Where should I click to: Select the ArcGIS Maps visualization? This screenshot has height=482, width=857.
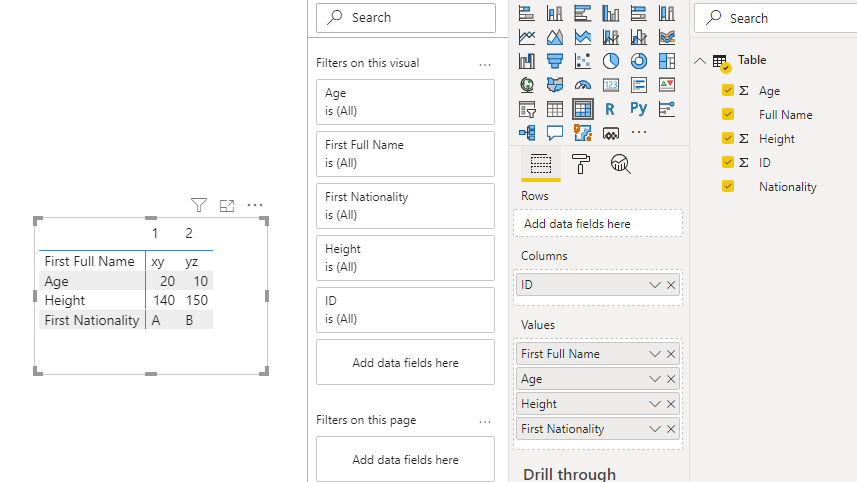[583, 133]
